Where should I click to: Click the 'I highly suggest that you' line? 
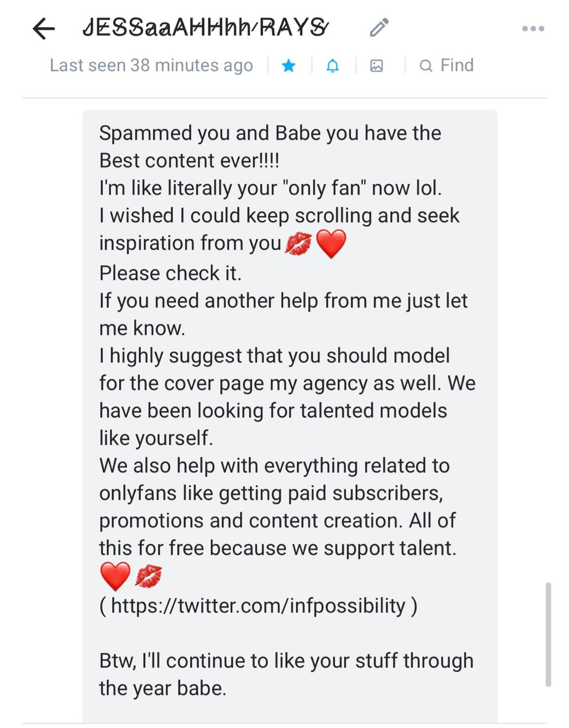274,356
